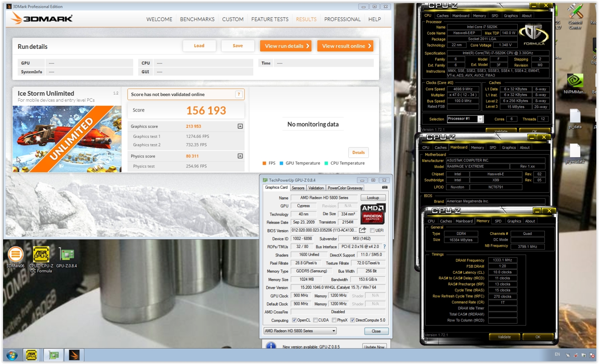Open the PowerColor Giveaway tab in GPU-Z

[x=345, y=188]
